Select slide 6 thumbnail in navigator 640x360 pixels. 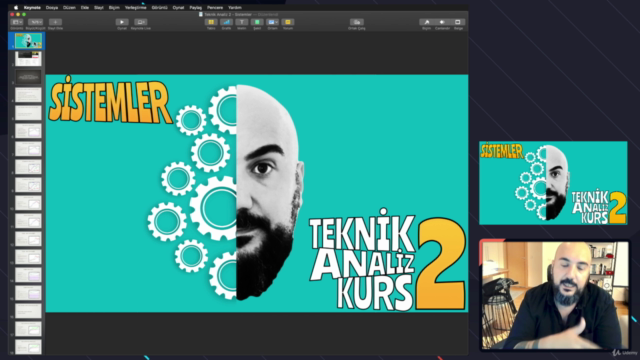pyautogui.click(x=28, y=131)
